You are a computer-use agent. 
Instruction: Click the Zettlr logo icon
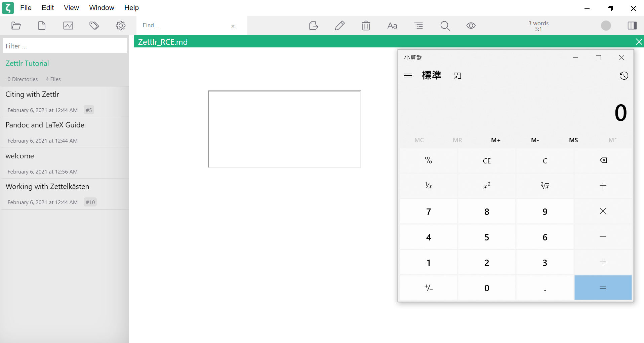(x=8, y=8)
